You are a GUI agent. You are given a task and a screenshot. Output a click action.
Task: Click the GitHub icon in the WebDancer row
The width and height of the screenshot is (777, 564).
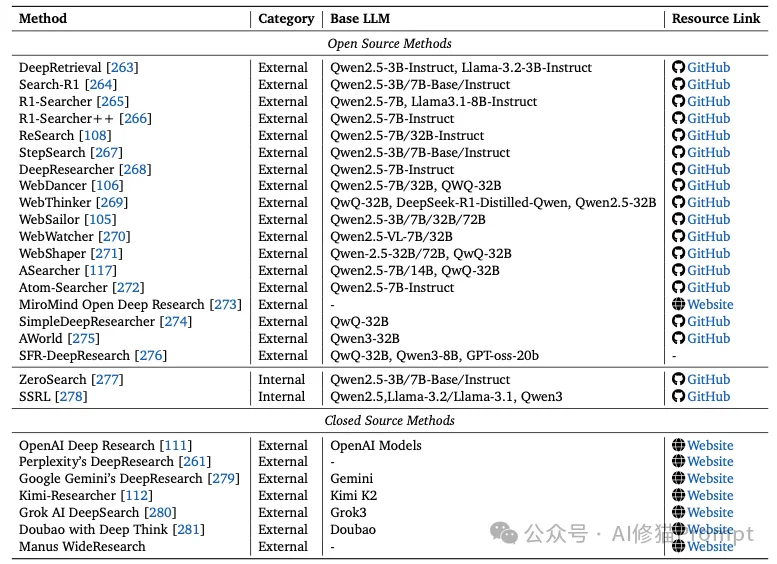(678, 186)
